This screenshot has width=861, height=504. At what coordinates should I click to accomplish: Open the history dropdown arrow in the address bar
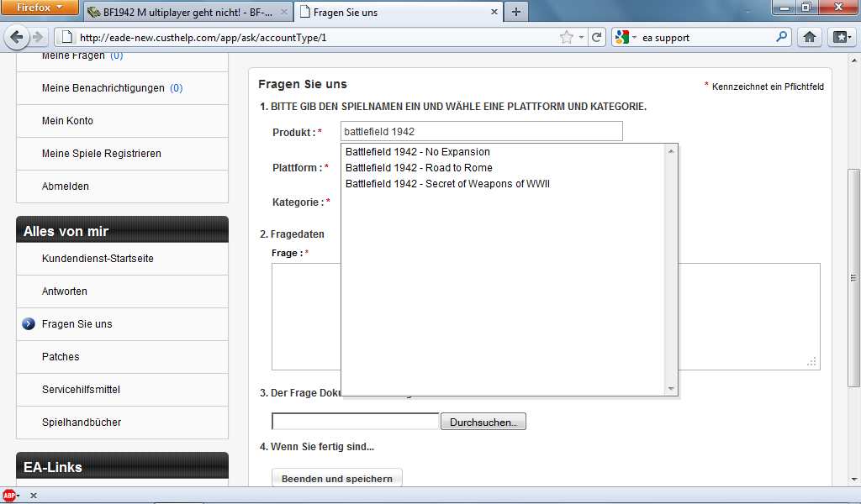[582, 37]
